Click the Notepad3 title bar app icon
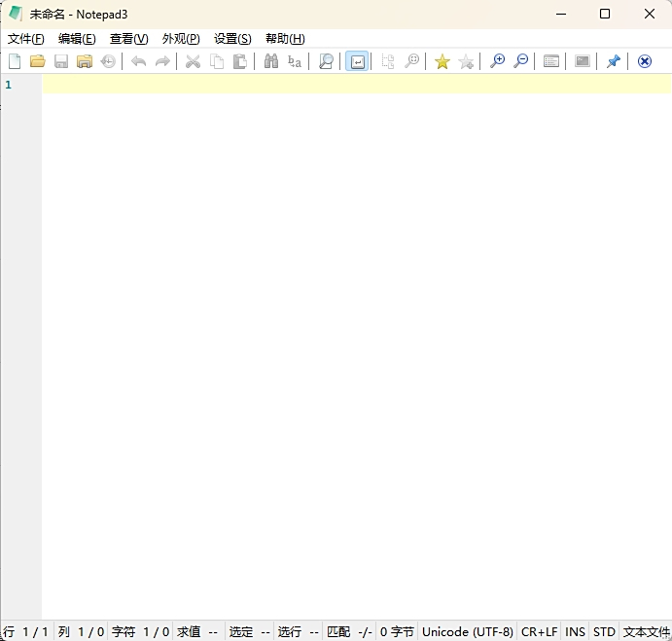Viewport: 672px width, 641px height. [16, 14]
